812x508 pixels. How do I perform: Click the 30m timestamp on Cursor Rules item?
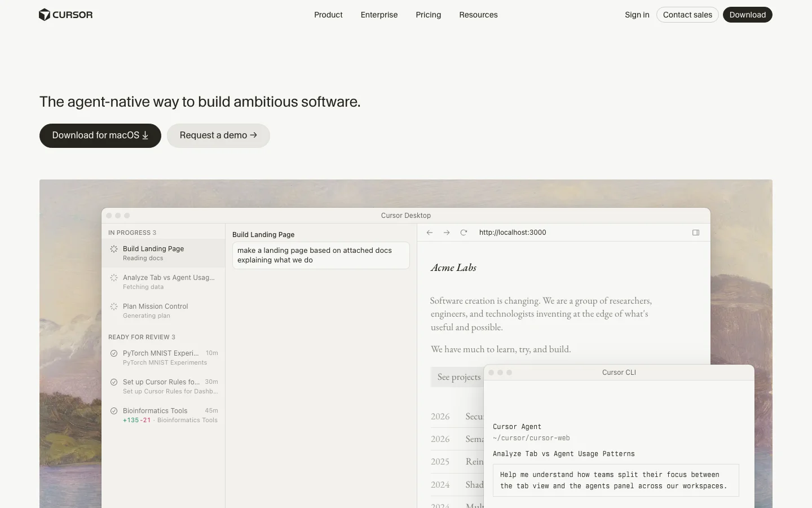pyautogui.click(x=211, y=382)
